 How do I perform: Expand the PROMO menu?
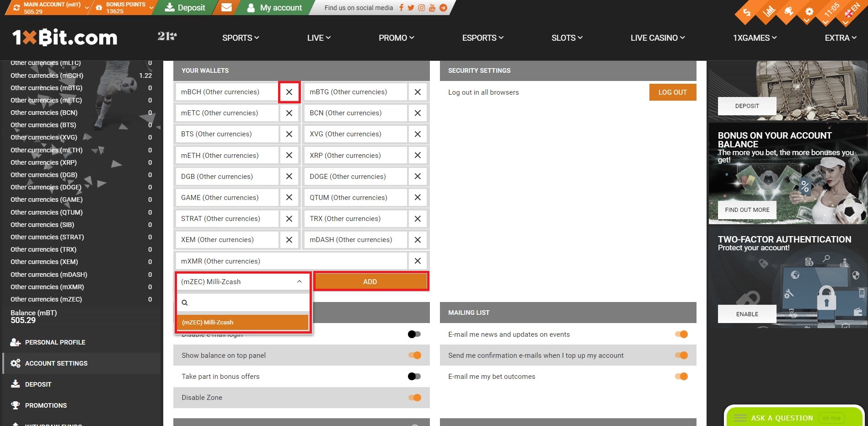(x=396, y=38)
